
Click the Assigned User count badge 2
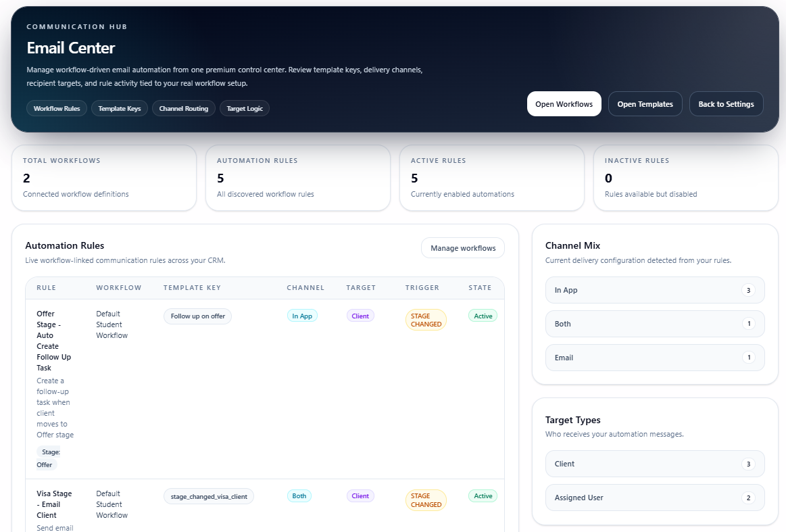(x=748, y=498)
